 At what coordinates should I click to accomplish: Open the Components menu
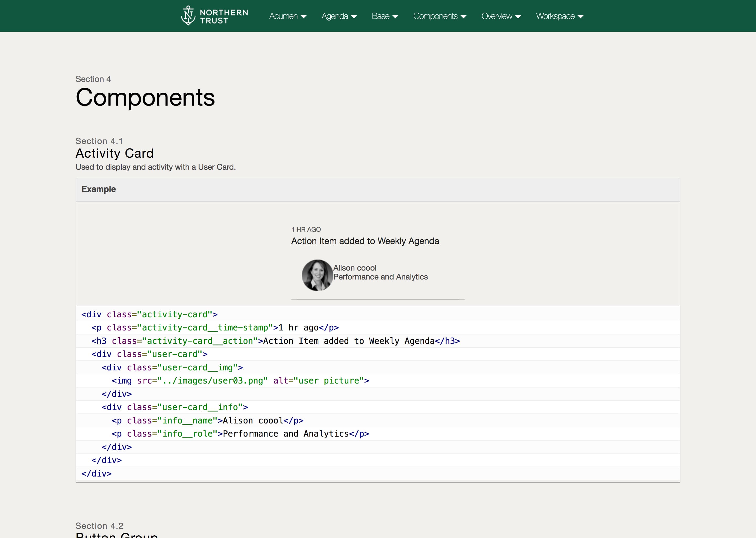pyautogui.click(x=435, y=16)
